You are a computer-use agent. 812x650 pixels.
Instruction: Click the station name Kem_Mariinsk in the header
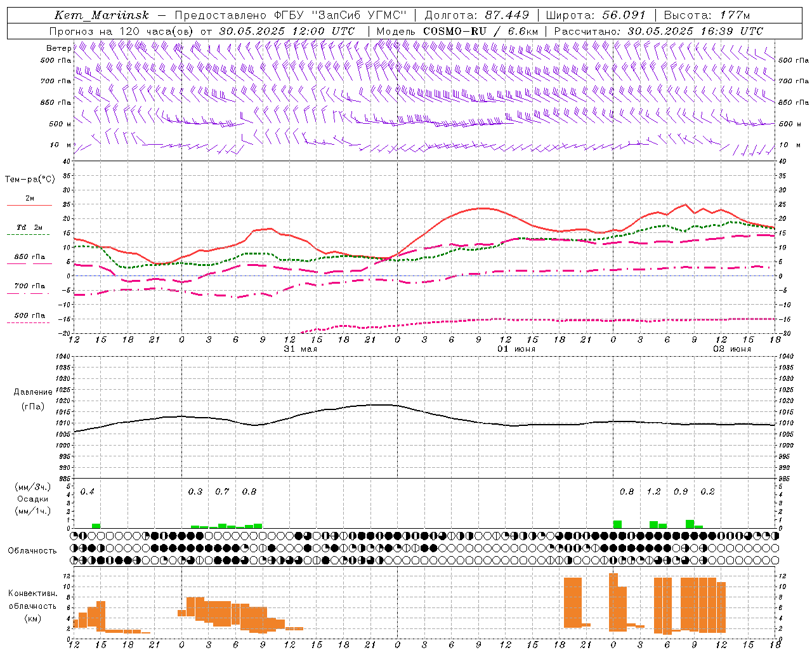101,15
